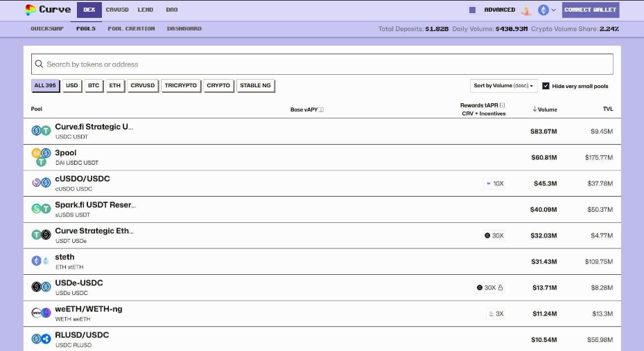
Task: Toggle the Advanced mode switch
Action: (x=475, y=10)
